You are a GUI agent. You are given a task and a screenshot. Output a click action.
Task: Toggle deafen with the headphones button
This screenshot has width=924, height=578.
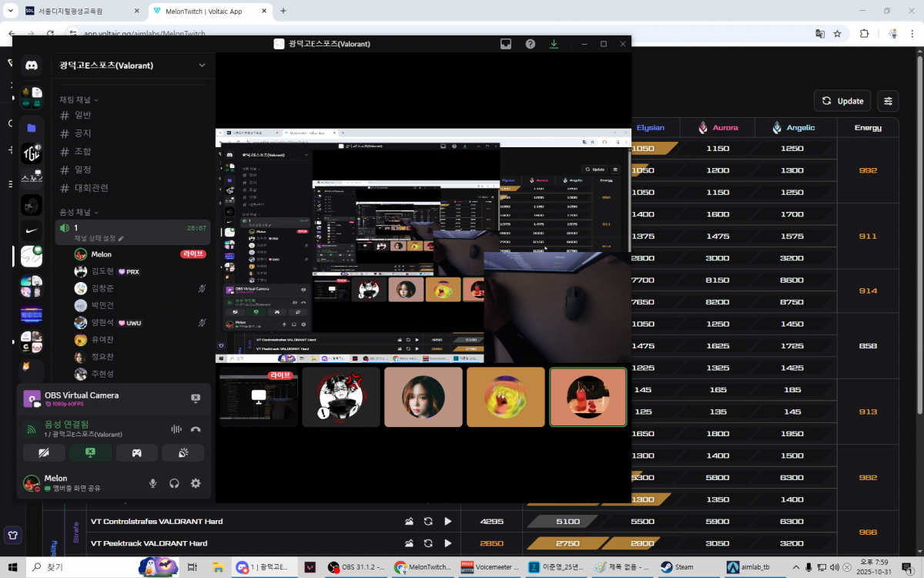(174, 483)
